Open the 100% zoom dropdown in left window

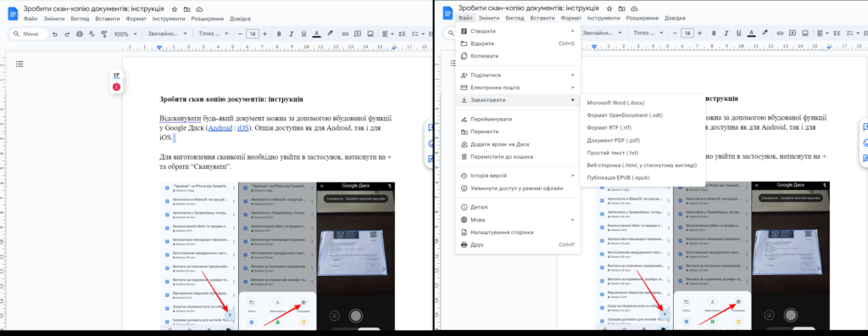[125, 34]
